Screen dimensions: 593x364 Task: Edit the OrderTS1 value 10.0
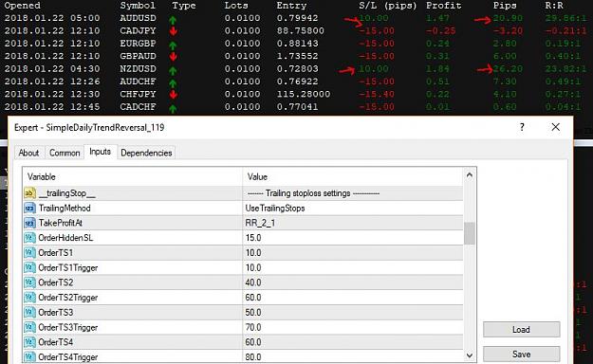(x=253, y=252)
